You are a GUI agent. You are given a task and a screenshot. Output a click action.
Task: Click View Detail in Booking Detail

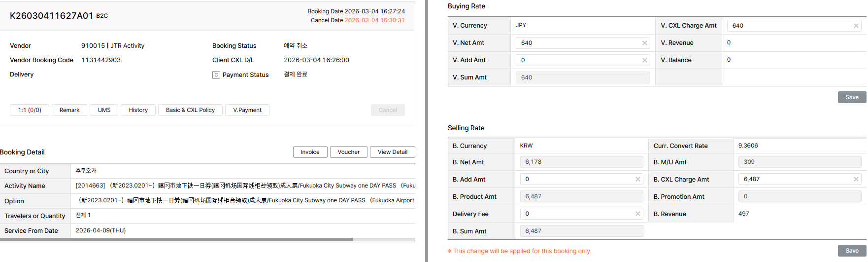pos(392,152)
